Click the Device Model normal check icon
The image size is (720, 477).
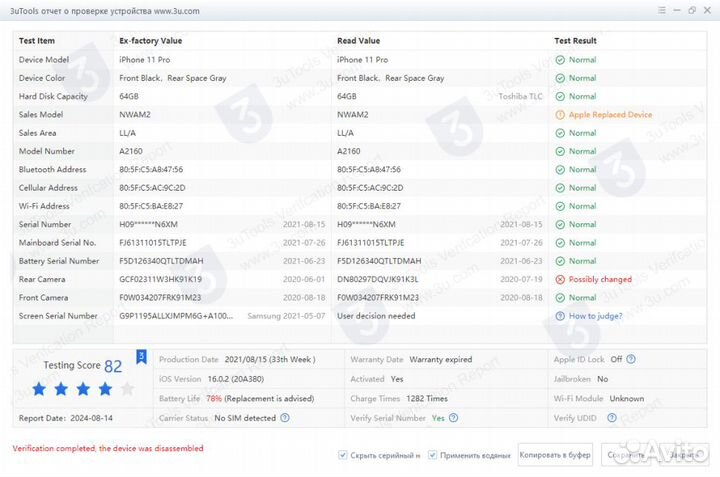tap(560, 60)
